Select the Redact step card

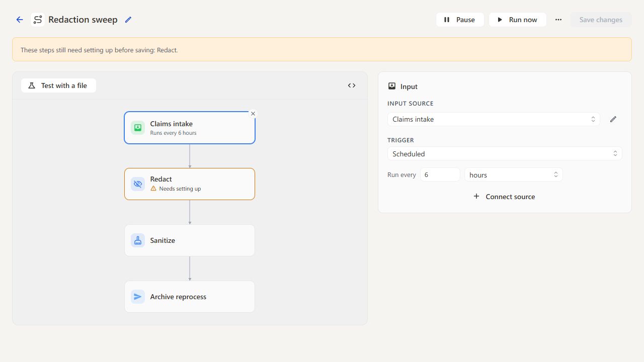[x=190, y=184]
